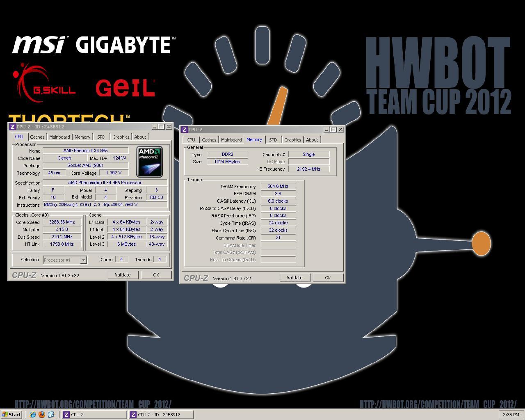The image size is (525, 420).
Task: Click the memory Size value 1024 MBytes
Action: tap(227, 162)
